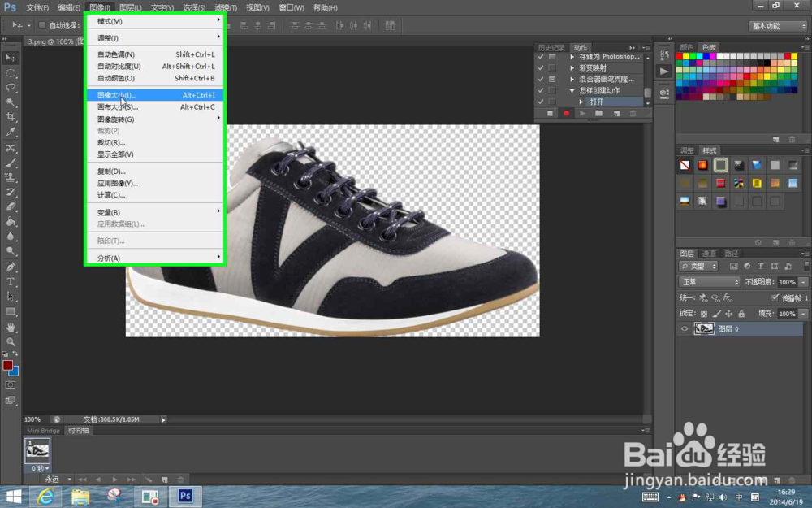The height and width of the screenshot is (508, 812).
Task: Expand the 渐变映射 action
Action: [572, 68]
